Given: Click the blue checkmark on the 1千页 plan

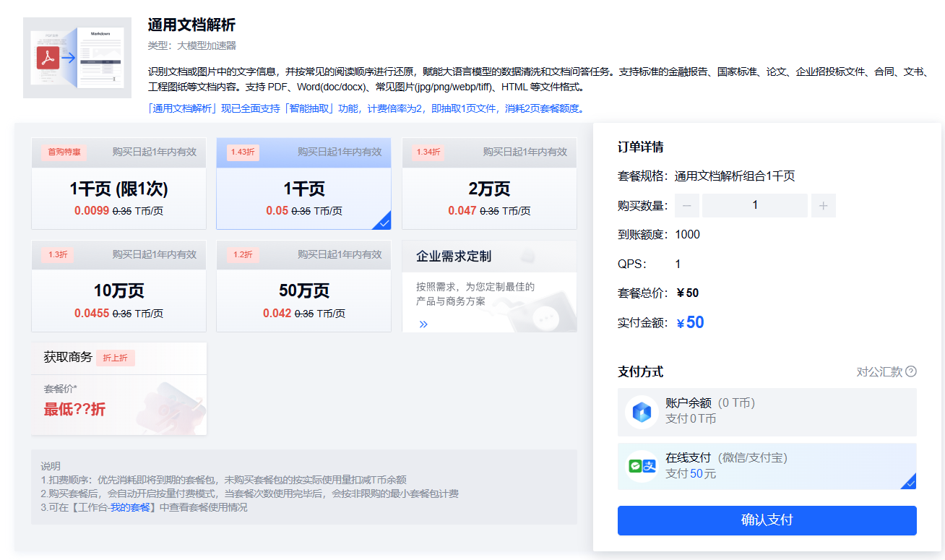Looking at the screenshot, I should [384, 223].
